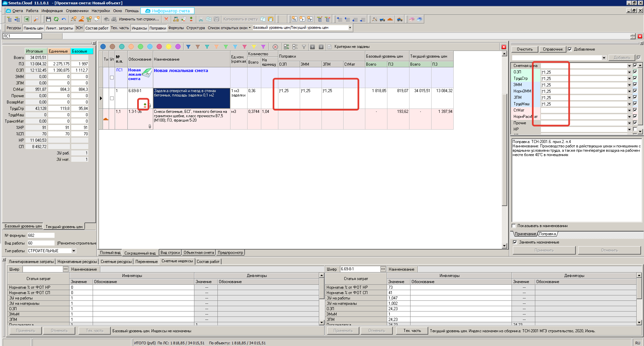The width and height of the screenshot is (644, 346).
Task: Enable the checkbox for НР correction row
Action: point(635,129)
